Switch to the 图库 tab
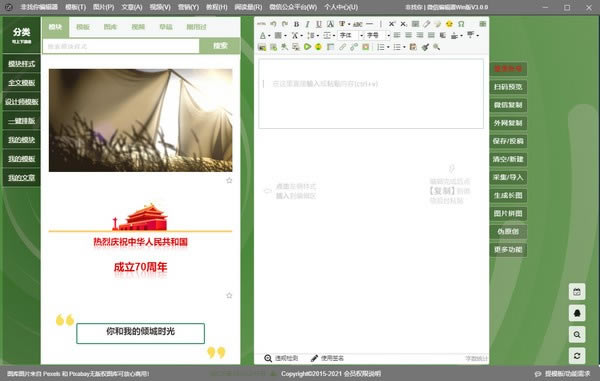The width and height of the screenshot is (600, 381). [x=110, y=27]
